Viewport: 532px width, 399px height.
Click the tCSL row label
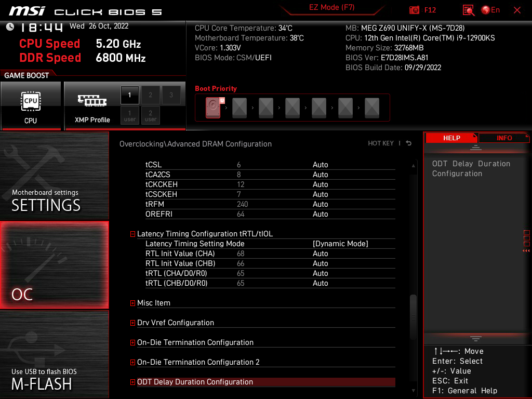tap(153, 165)
